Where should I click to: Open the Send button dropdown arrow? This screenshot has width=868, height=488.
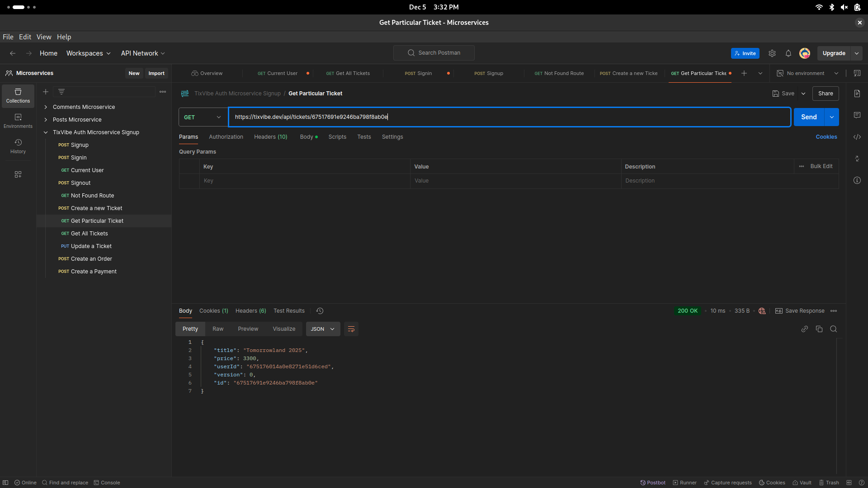[x=832, y=117]
